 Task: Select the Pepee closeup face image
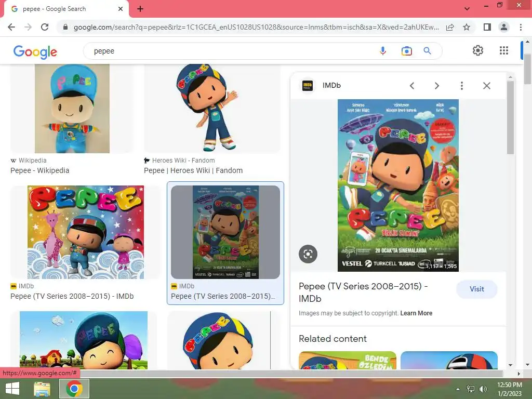click(219, 340)
